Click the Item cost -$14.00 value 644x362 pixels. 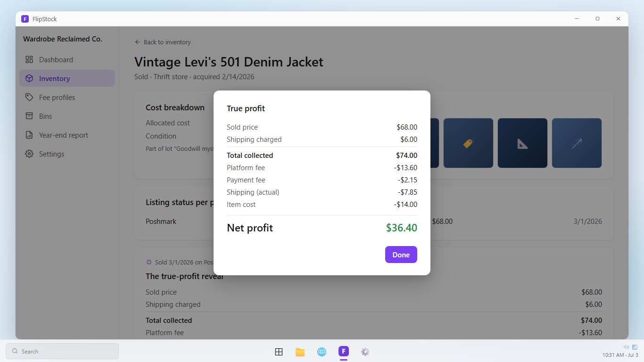pyautogui.click(x=405, y=205)
